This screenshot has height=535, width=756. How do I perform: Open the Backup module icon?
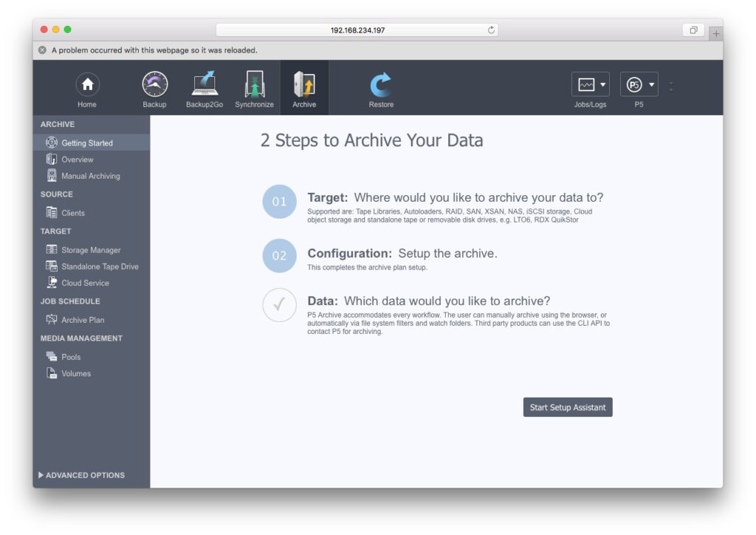tap(154, 86)
